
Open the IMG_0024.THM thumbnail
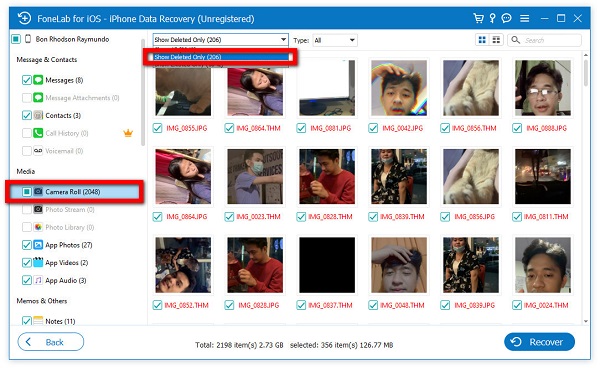(543, 265)
